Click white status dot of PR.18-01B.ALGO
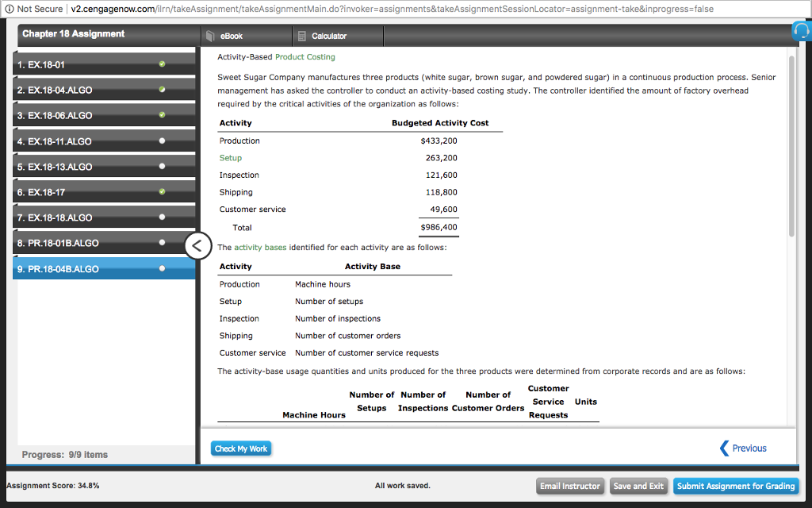The width and height of the screenshot is (812, 508). click(162, 242)
